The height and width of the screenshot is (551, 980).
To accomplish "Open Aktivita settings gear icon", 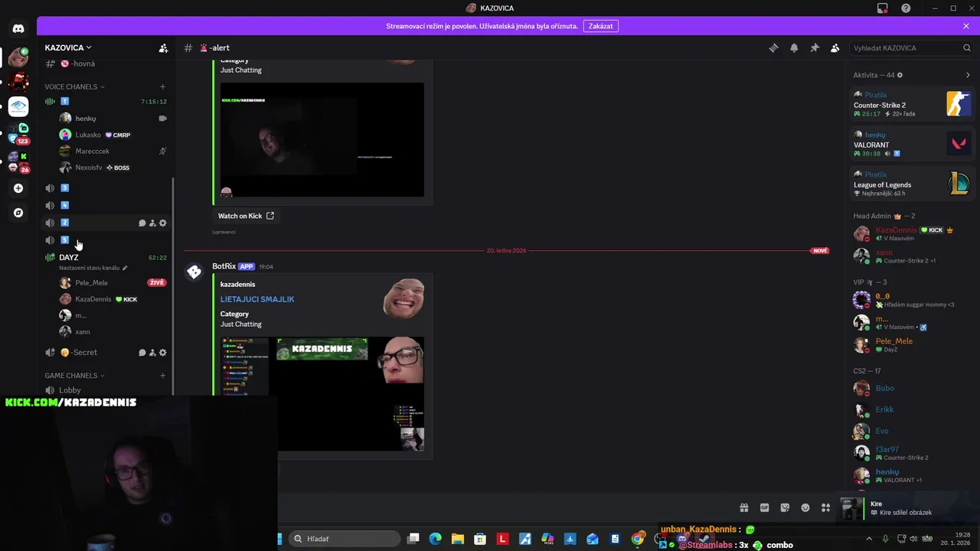I will click(x=900, y=75).
